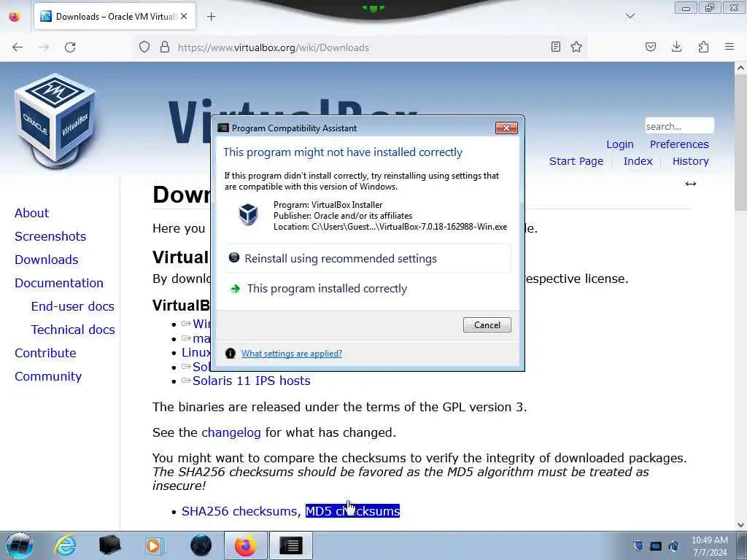Screen dimensions: 747x560
Task: Open the changelog link
Action: [x=231, y=432]
